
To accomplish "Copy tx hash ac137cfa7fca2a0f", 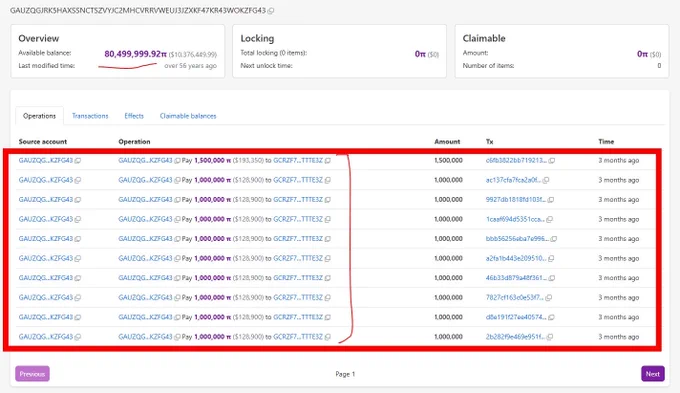I will (x=546, y=180).
